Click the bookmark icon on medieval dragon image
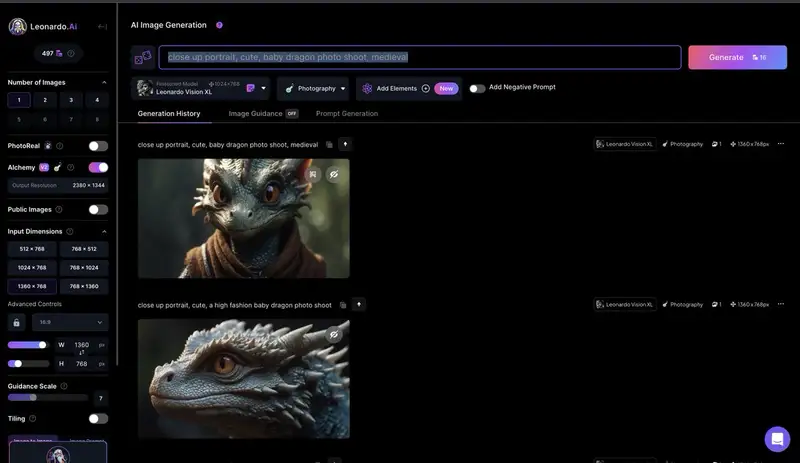800x463 pixels. (313, 175)
